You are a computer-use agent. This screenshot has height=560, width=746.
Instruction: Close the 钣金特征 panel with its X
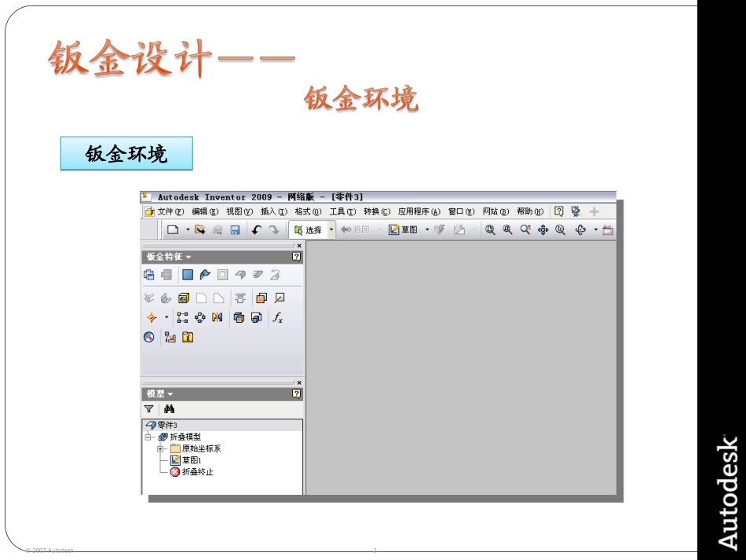(298, 246)
